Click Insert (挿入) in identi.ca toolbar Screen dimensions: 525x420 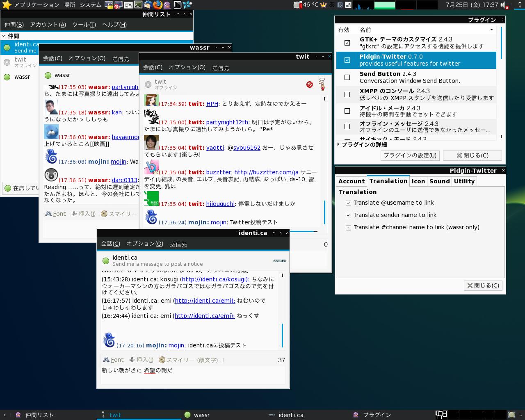click(x=141, y=360)
